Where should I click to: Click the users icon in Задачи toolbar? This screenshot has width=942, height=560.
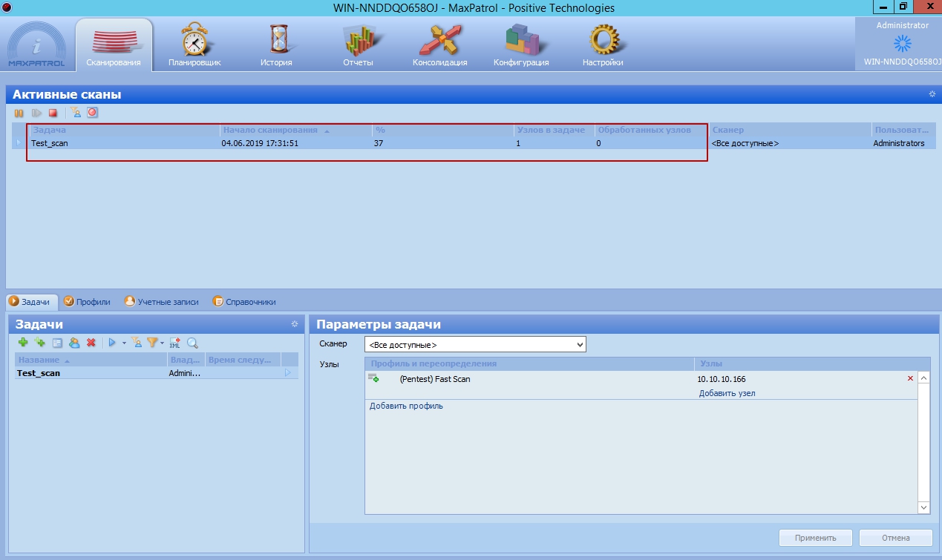(x=74, y=343)
